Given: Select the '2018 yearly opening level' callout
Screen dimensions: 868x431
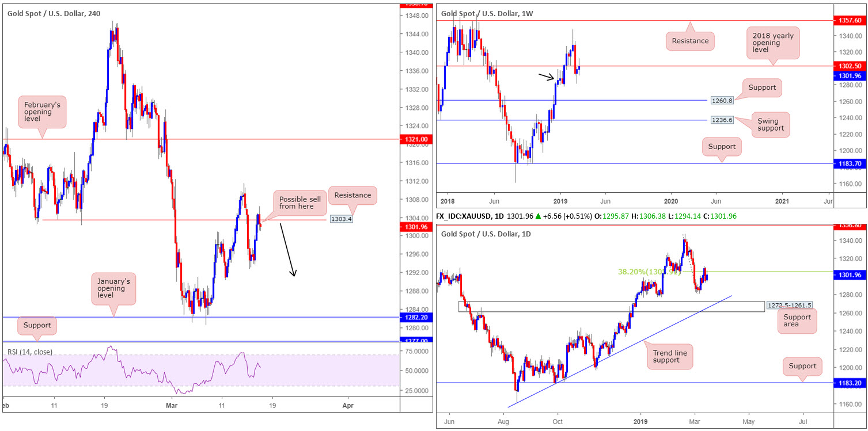Looking at the screenshot, I should [x=772, y=43].
